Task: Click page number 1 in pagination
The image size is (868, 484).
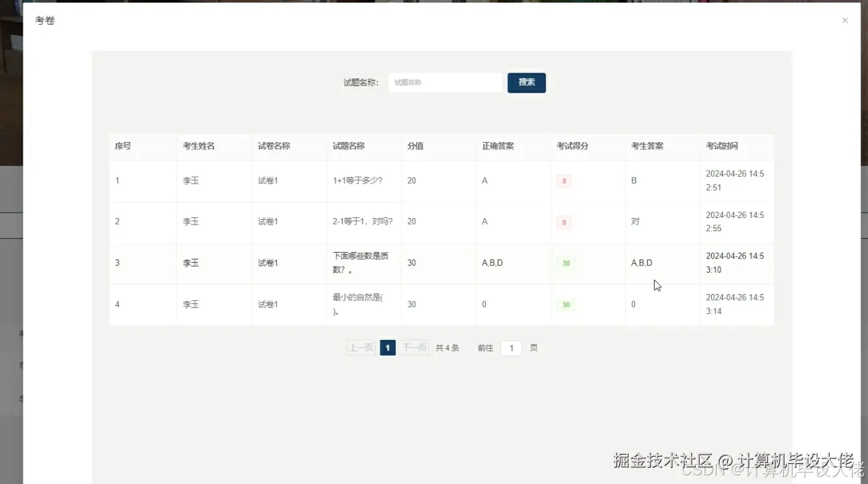Action: [x=388, y=347]
